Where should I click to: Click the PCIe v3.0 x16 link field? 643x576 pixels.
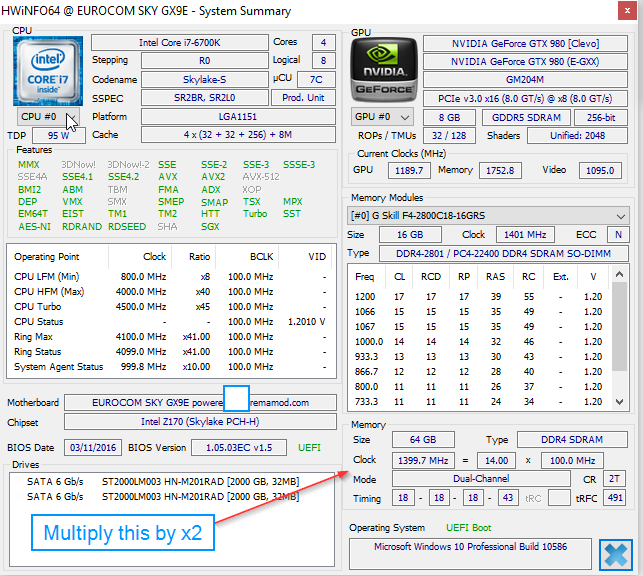(x=525, y=99)
